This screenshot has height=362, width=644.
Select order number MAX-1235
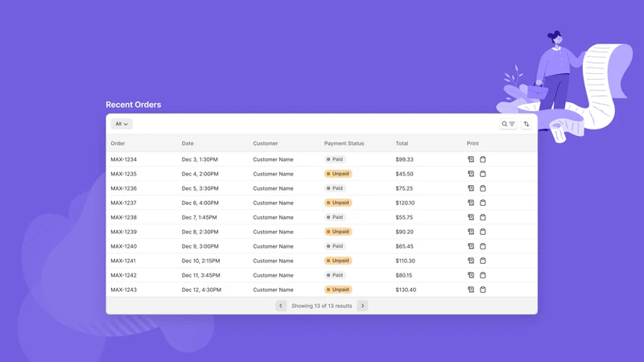click(x=124, y=174)
